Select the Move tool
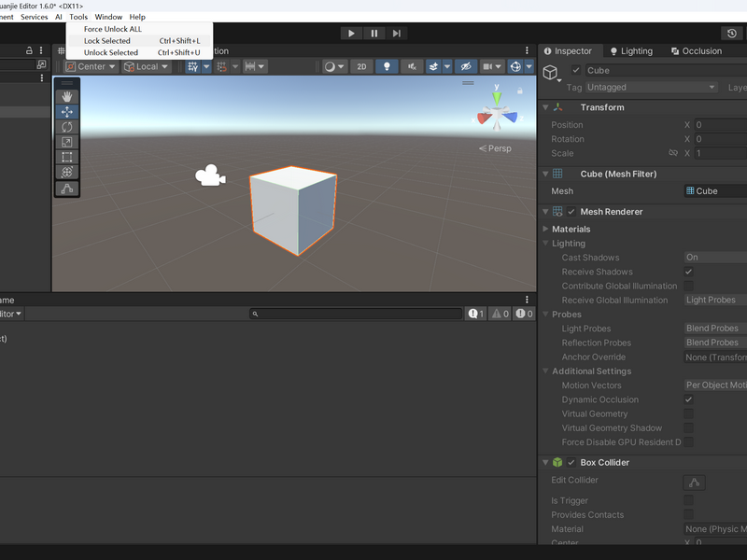 pos(66,112)
